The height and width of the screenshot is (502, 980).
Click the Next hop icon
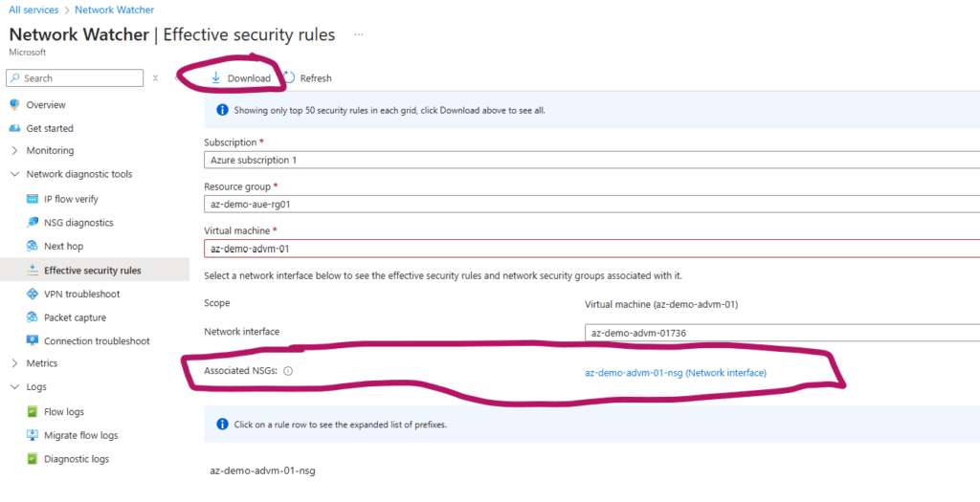point(33,247)
